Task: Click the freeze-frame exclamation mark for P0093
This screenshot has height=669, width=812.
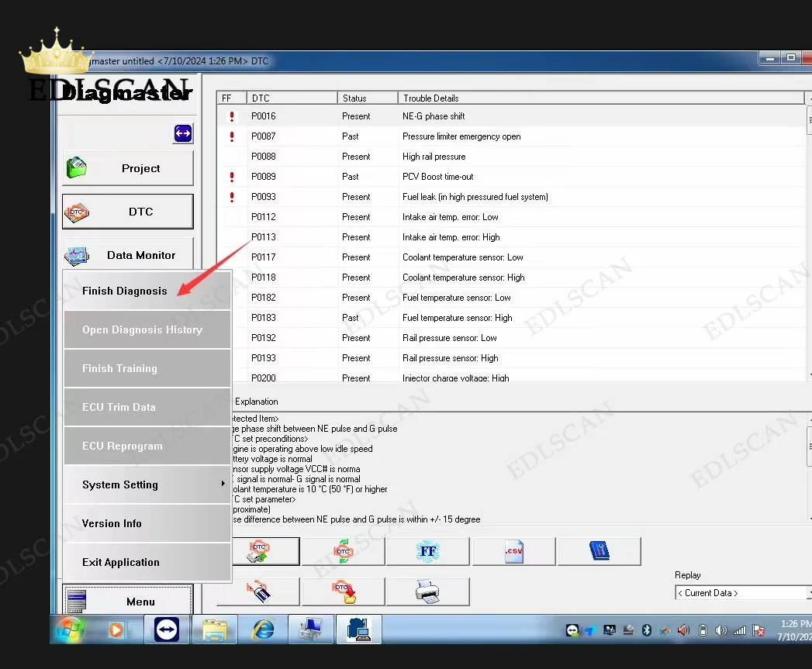Action: click(x=231, y=197)
